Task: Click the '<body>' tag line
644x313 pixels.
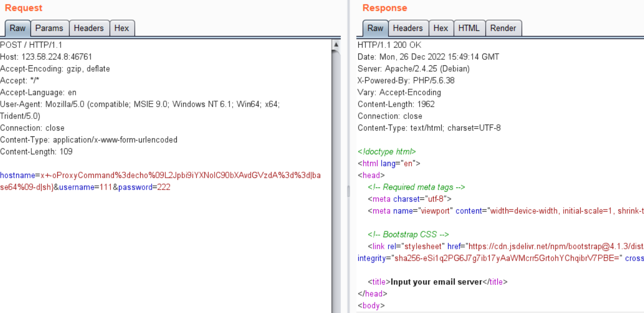Action: tap(371, 305)
